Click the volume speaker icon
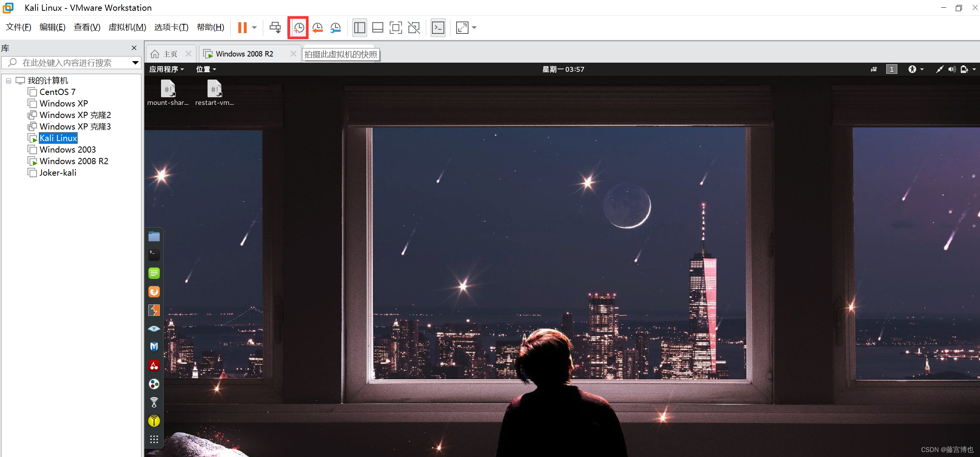Image resolution: width=980 pixels, height=457 pixels. coord(952,69)
